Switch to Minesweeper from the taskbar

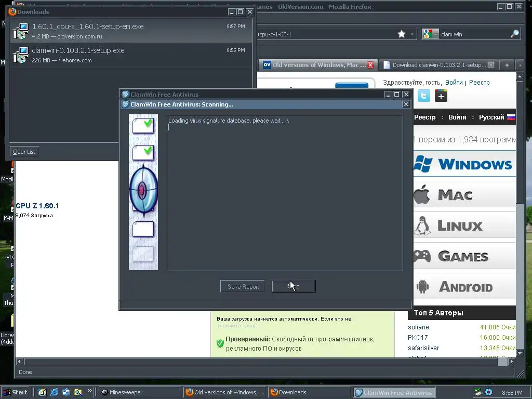click(140, 393)
